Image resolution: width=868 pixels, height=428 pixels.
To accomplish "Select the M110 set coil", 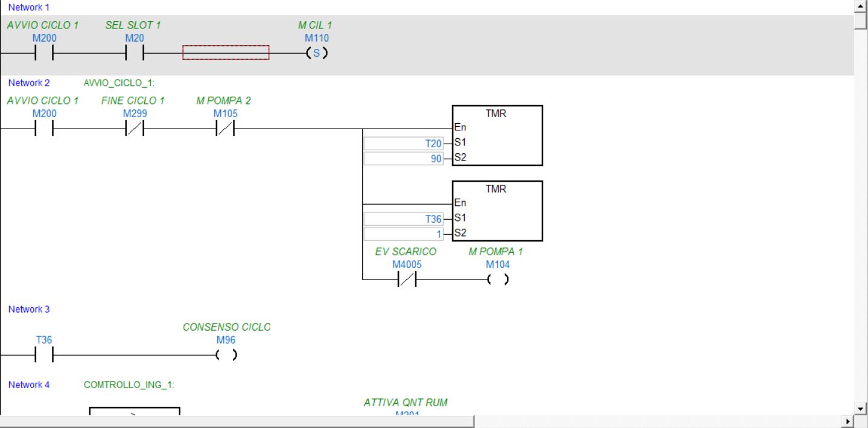I will click(316, 53).
